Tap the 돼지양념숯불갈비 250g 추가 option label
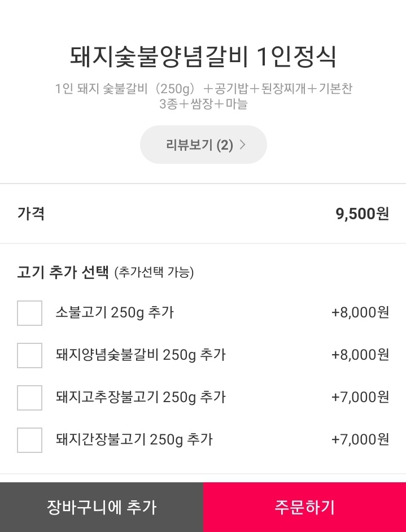The image size is (406, 532). coord(141,355)
